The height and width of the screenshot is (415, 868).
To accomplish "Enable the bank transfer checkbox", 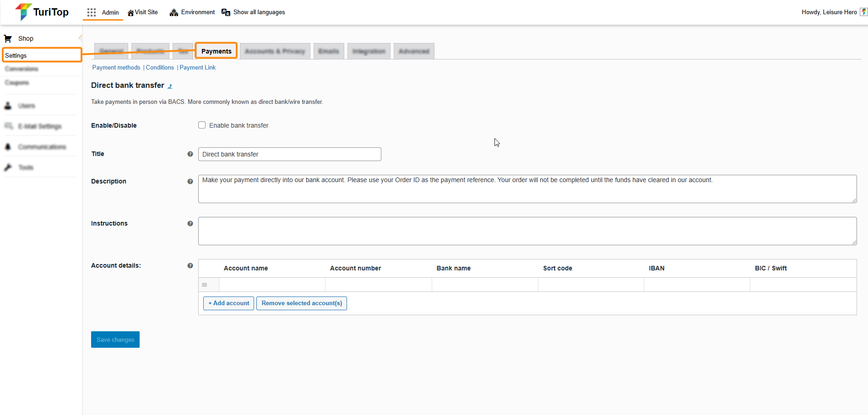I will pyautogui.click(x=202, y=125).
